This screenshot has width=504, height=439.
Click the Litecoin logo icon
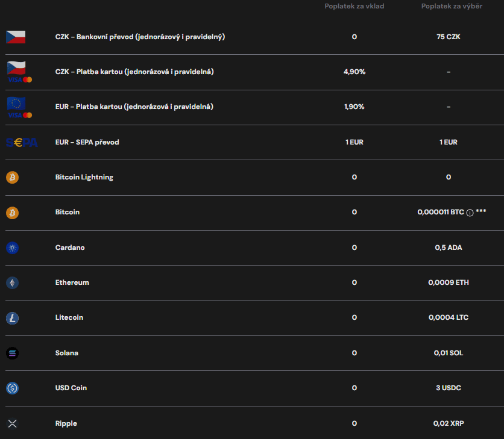coord(12,318)
